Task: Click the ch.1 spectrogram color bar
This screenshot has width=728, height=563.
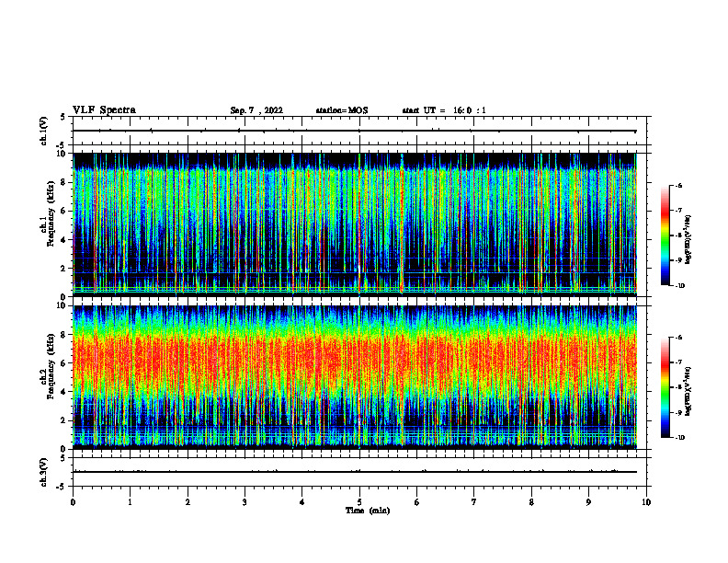Action: [x=665, y=236]
